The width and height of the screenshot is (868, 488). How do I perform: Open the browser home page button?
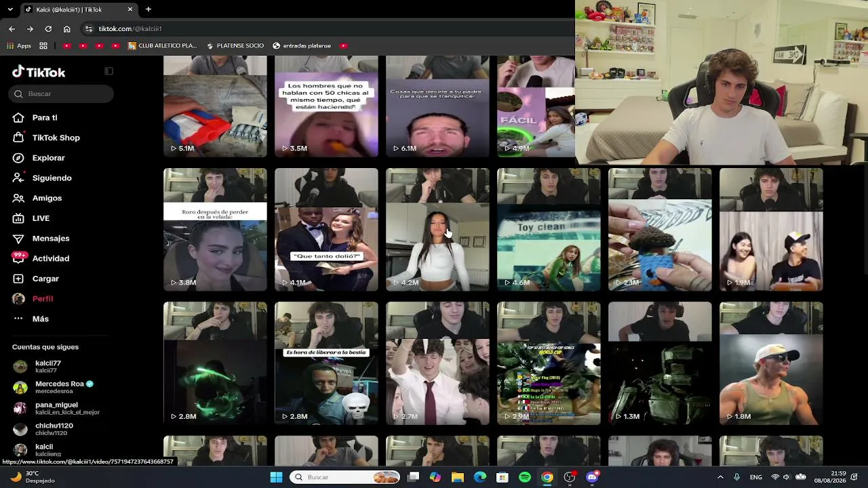coord(66,28)
